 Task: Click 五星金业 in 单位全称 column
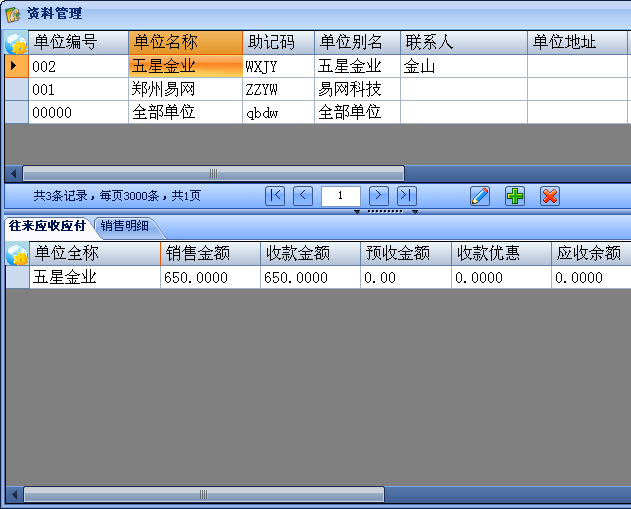[x=95, y=277]
